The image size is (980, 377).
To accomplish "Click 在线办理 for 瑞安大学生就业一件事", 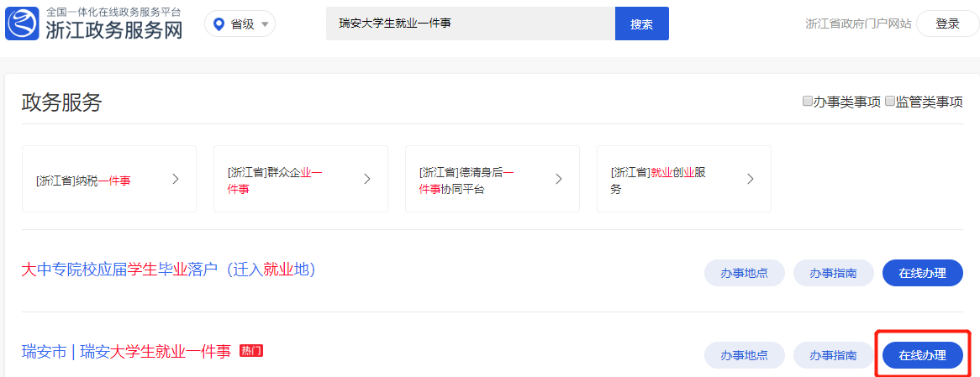I will 923,355.
